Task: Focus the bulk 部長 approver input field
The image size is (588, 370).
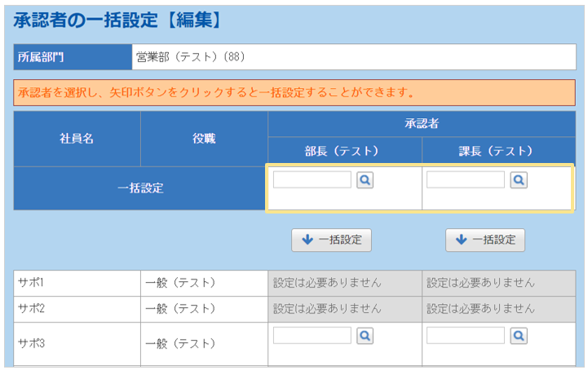Action: (312, 180)
